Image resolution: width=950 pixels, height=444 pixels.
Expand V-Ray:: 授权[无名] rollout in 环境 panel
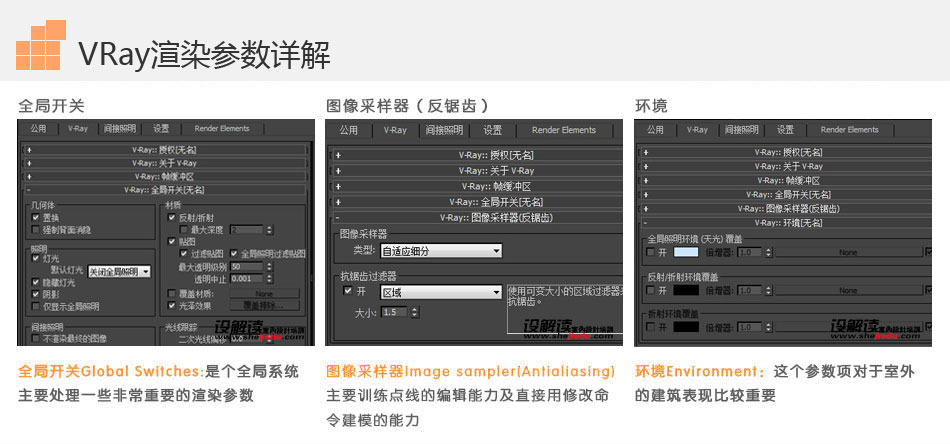tap(786, 152)
